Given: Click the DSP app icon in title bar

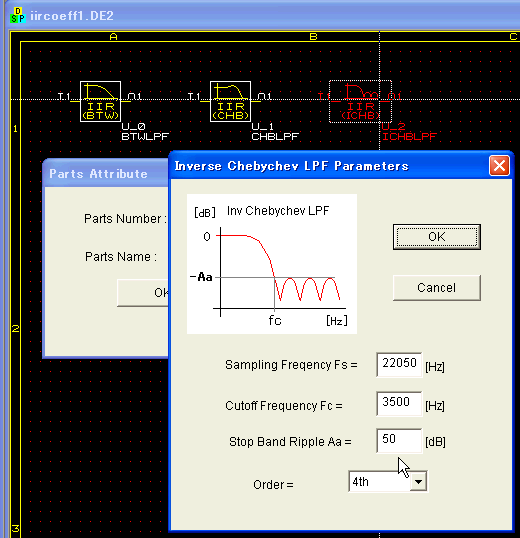Looking at the screenshot, I should [17, 16].
